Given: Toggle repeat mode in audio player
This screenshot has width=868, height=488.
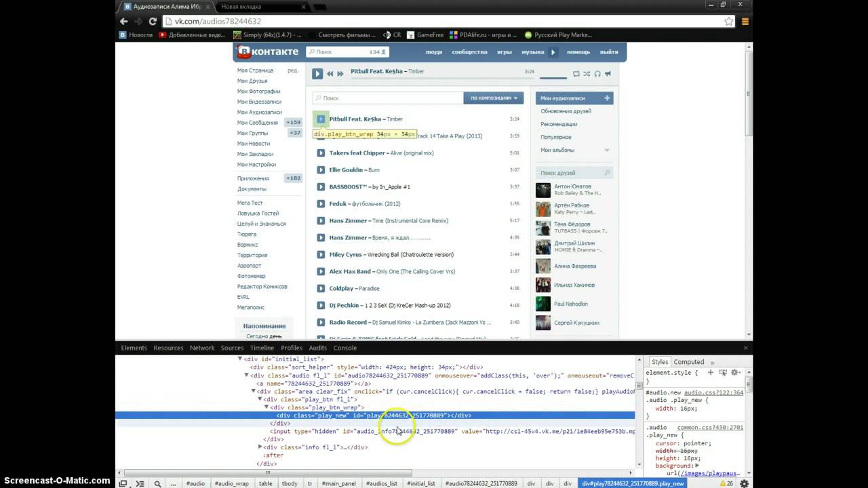Looking at the screenshot, I should [x=576, y=73].
